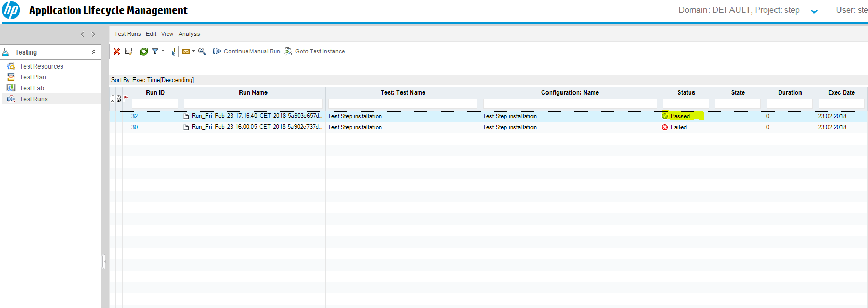Viewport: 868px width, 308px height.
Task: Click the Test Name filter field
Action: pyautogui.click(x=403, y=103)
